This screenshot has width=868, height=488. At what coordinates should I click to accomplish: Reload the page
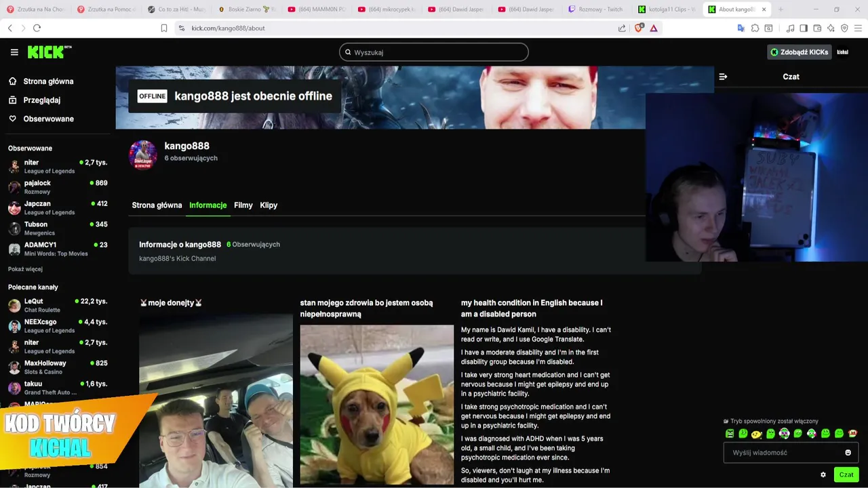(x=37, y=28)
